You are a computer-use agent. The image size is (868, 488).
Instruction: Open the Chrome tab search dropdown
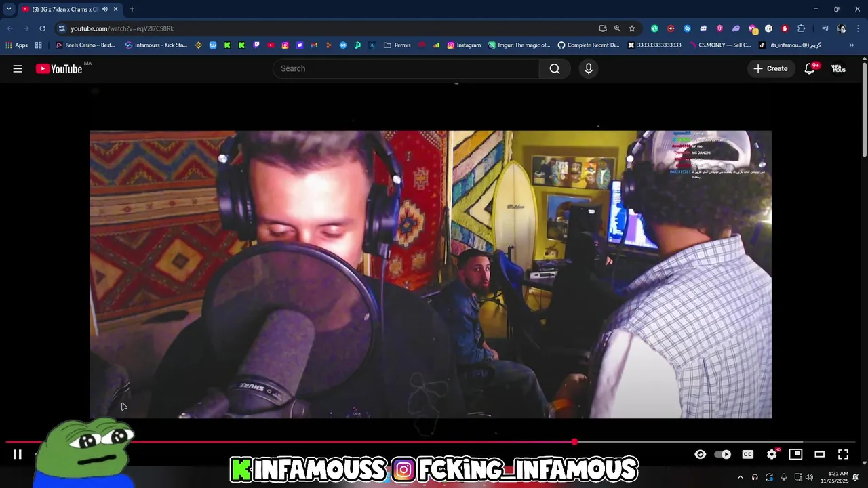pos(9,9)
